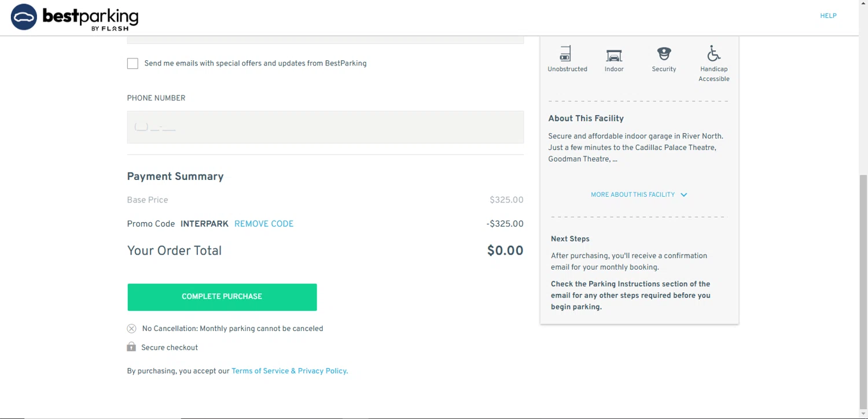The image size is (868, 419).
Task: Click the confirmation email next steps text
Action: (x=629, y=262)
